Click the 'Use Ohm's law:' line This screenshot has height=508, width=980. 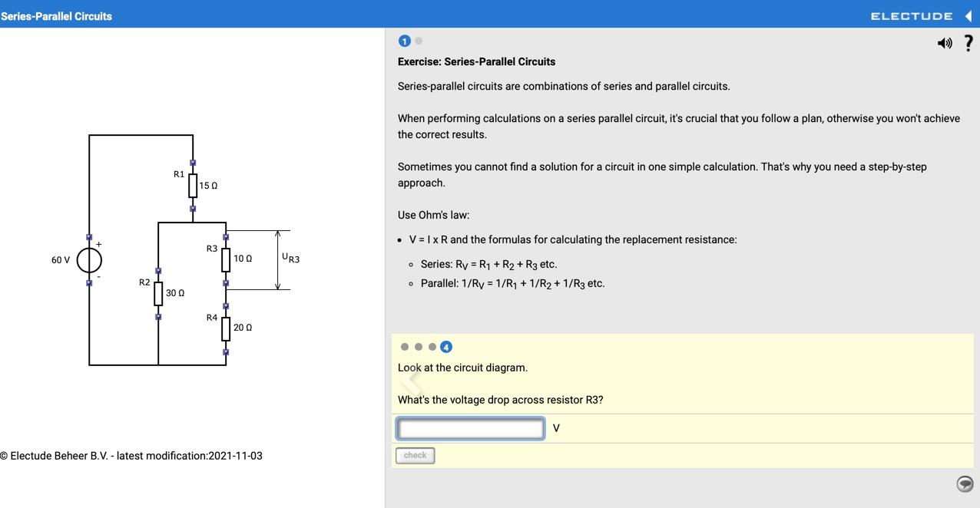click(x=433, y=215)
